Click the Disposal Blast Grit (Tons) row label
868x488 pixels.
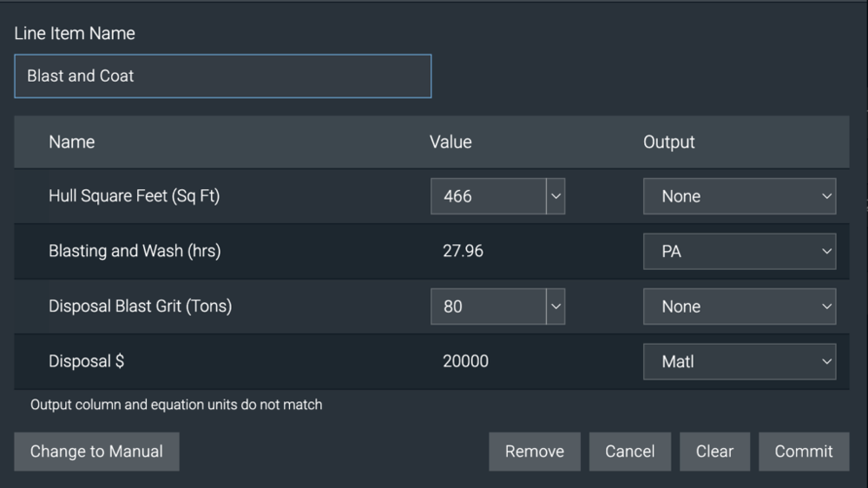point(140,307)
